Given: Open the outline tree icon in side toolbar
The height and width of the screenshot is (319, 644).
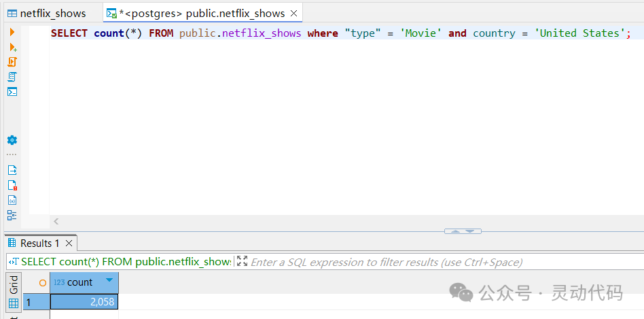Looking at the screenshot, I should point(12,215).
